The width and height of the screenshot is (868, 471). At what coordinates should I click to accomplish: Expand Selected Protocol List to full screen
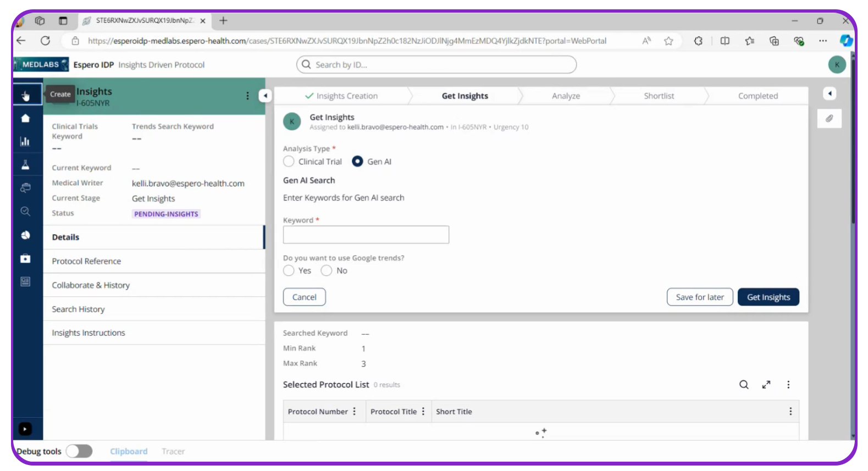(x=766, y=385)
